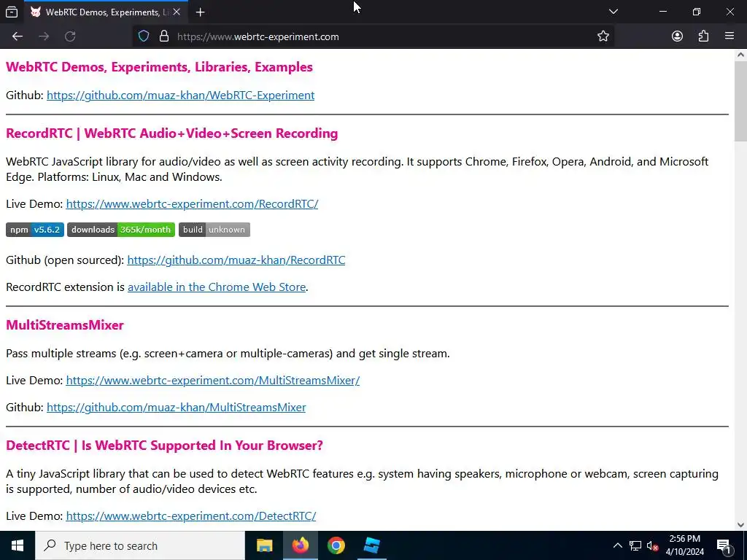Click the WebRTC Demos, Experiments page heading
747x560 pixels.
tap(159, 67)
